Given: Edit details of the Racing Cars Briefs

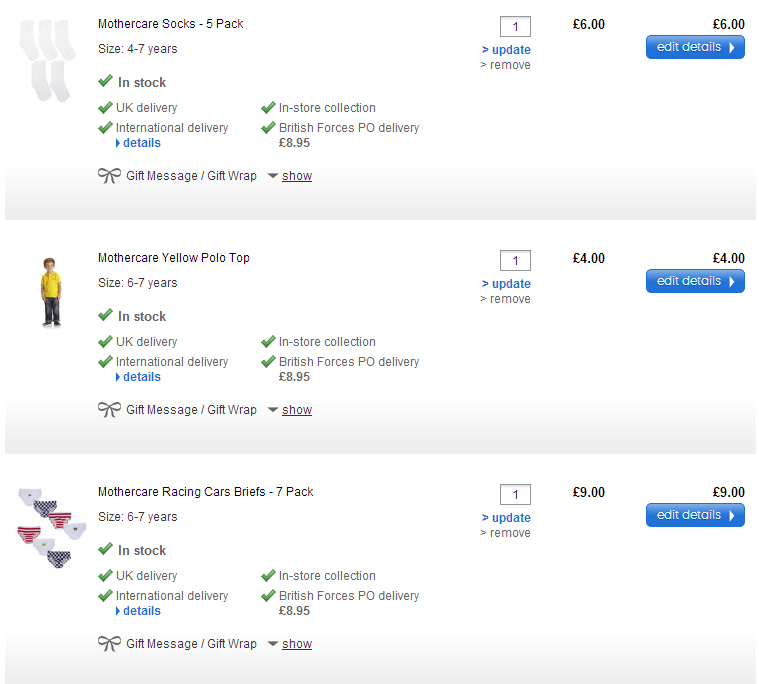Looking at the screenshot, I should (695, 515).
